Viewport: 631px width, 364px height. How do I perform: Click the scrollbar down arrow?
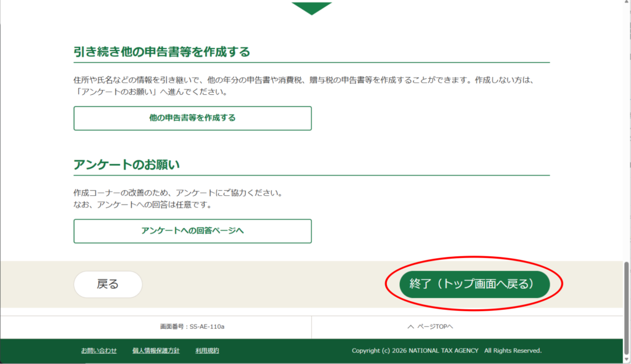click(627, 360)
